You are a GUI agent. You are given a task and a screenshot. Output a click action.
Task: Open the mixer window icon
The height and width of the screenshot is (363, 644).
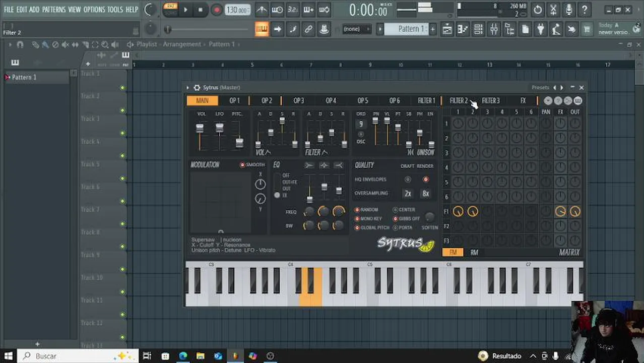[x=494, y=29]
